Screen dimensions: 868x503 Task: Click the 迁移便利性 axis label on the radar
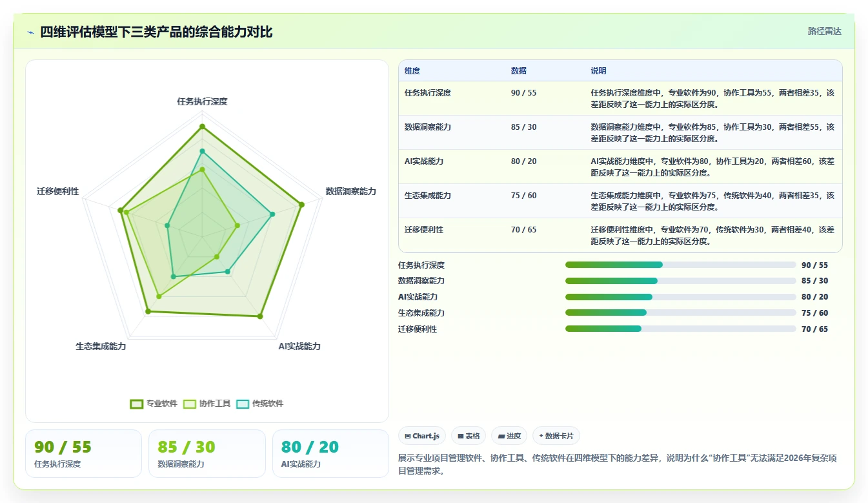[58, 191]
